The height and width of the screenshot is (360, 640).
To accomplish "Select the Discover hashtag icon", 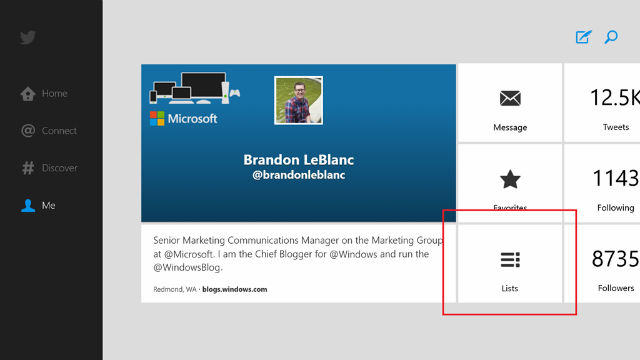I will [28, 168].
